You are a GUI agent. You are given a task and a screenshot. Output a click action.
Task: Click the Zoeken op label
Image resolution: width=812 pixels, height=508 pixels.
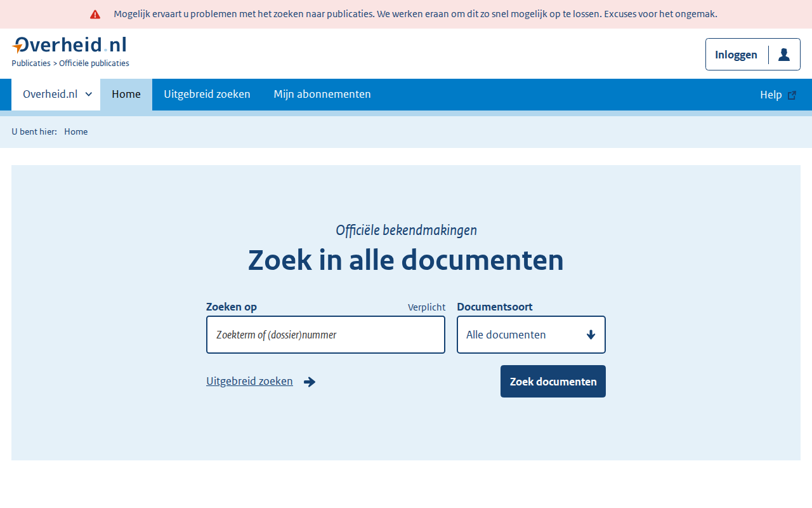point(232,307)
